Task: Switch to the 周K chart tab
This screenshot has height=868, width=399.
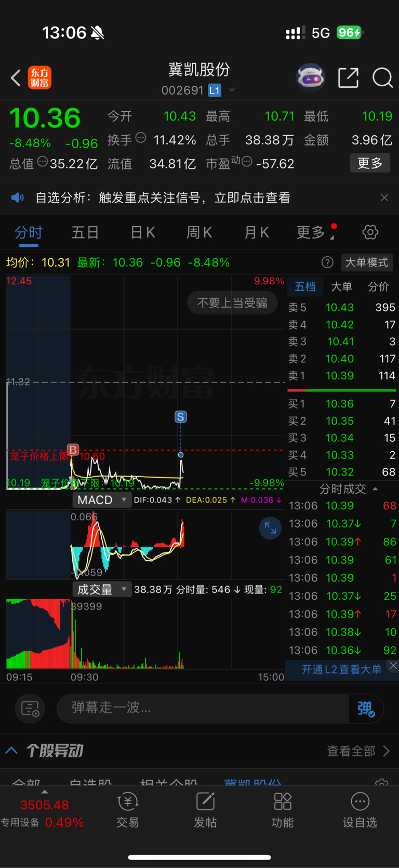Action: pos(199,232)
